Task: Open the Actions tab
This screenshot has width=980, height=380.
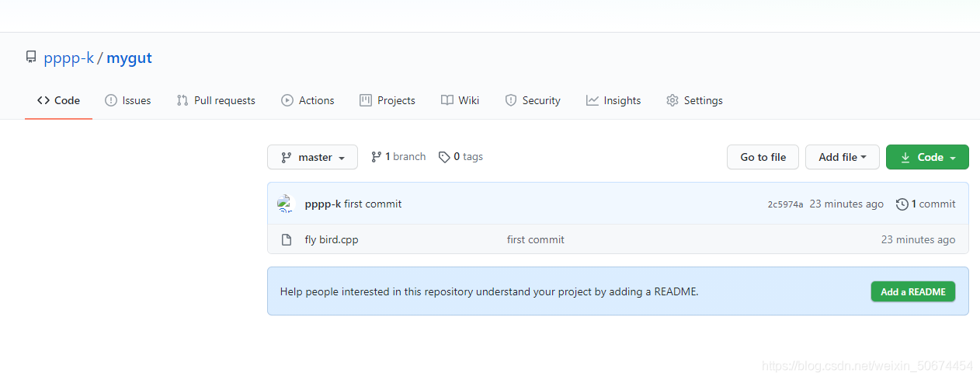Action: [308, 100]
